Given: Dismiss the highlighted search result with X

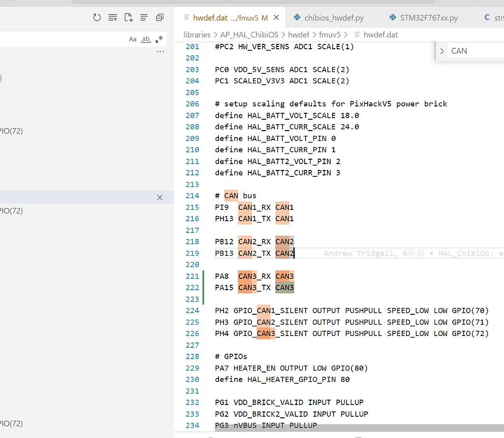Looking at the screenshot, I should tap(159, 197).
